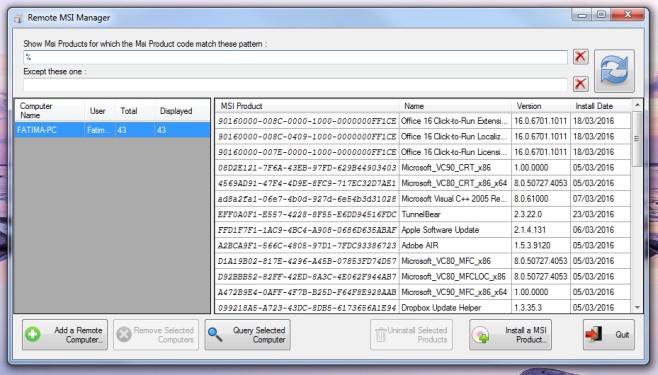658x375 pixels.
Task: Clear the product code pattern with red X
Action: [x=580, y=56]
